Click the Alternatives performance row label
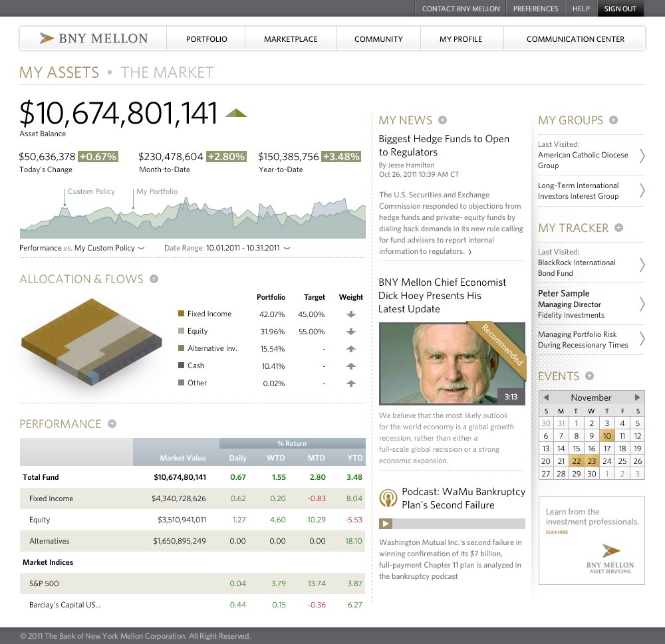This screenshot has height=644, width=665. coord(49,541)
